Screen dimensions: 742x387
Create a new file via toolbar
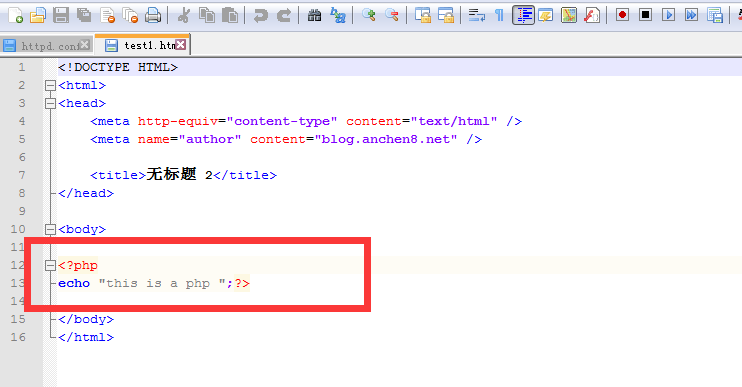16,16
